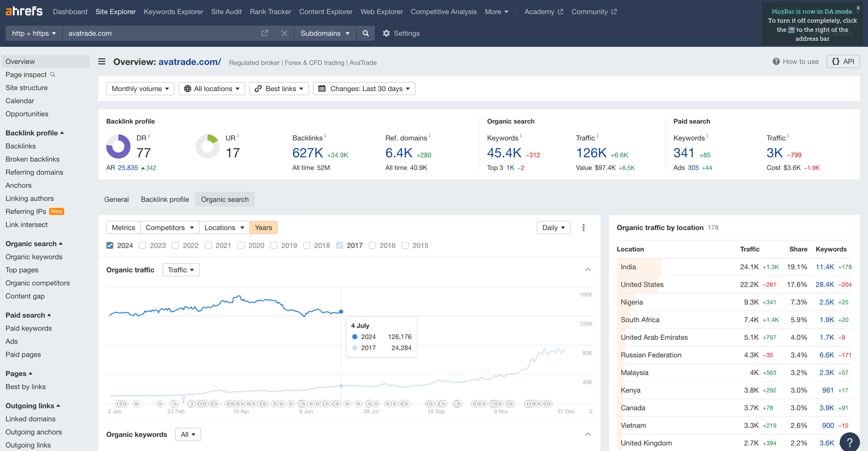Screen dimensions: 868x451
Task: Collapse the Organic keywords section
Action: pos(588,434)
